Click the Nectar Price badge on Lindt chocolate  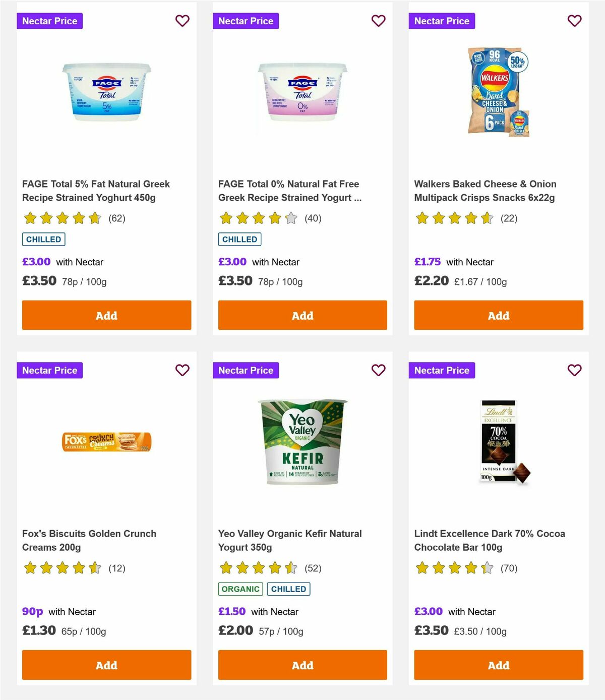coord(442,370)
